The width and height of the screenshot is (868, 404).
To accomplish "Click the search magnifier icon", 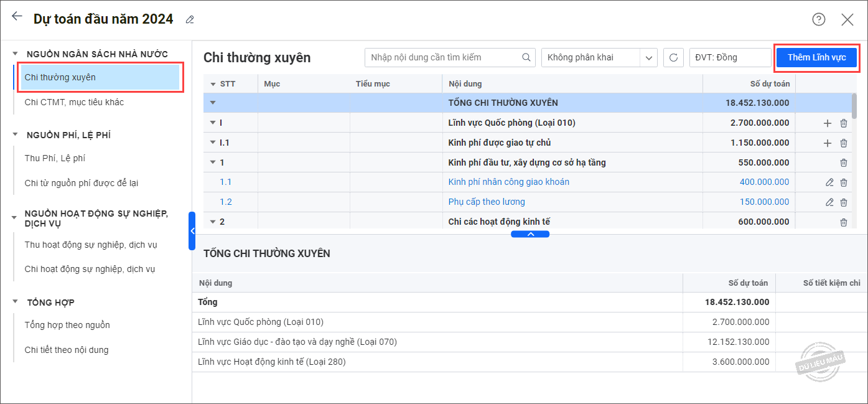I will coord(526,57).
